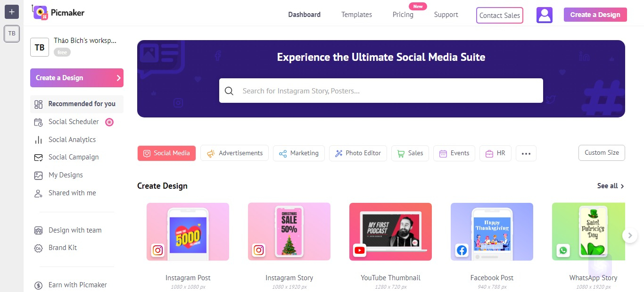Click the briefcase icon in HR tab

tap(489, 153)
